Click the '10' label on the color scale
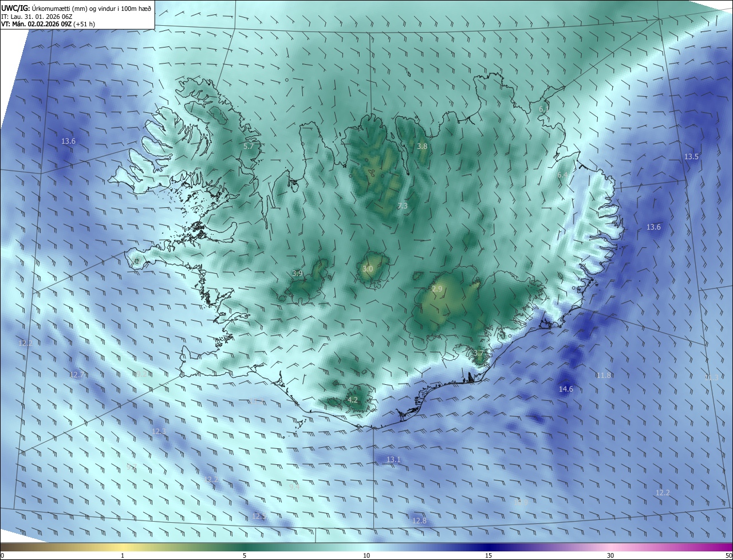Screen dimensions: 733x560 click(x=366, y=555)
